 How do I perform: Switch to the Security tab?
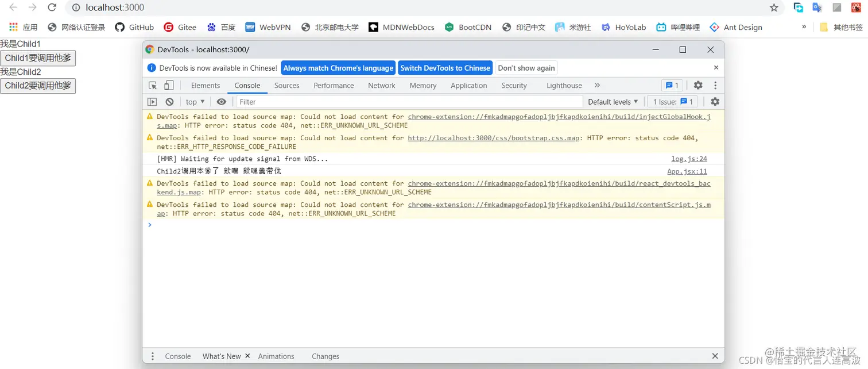pos(514,85)
